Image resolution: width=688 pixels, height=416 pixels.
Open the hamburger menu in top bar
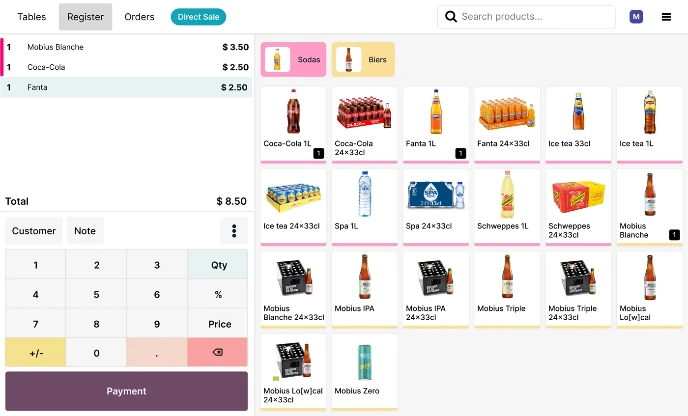pos(666,17)
